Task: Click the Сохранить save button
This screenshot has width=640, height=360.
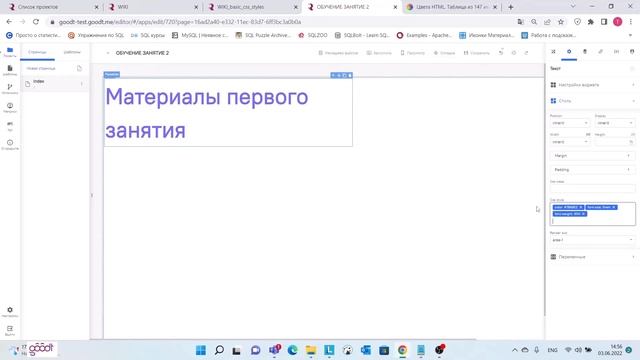Action: pos(476,53)
